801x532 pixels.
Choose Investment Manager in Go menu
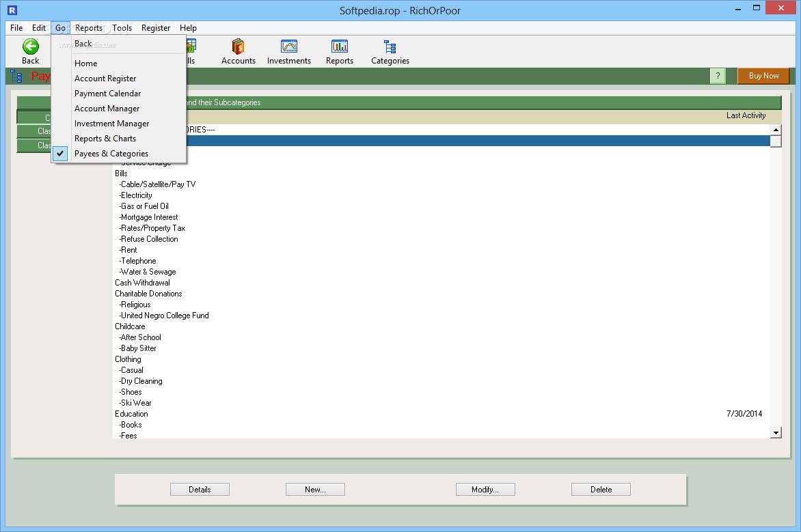[x=118, y=124]
